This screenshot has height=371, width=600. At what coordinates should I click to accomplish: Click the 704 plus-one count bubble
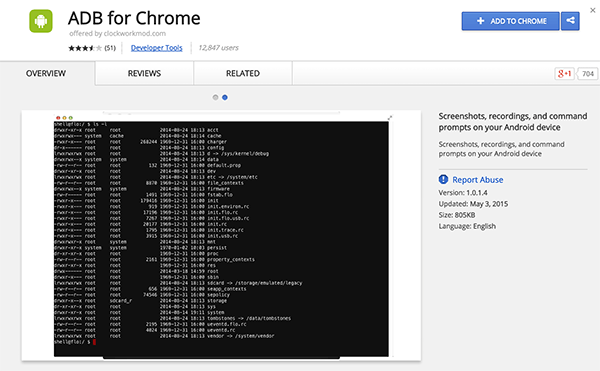click(587, 73)
